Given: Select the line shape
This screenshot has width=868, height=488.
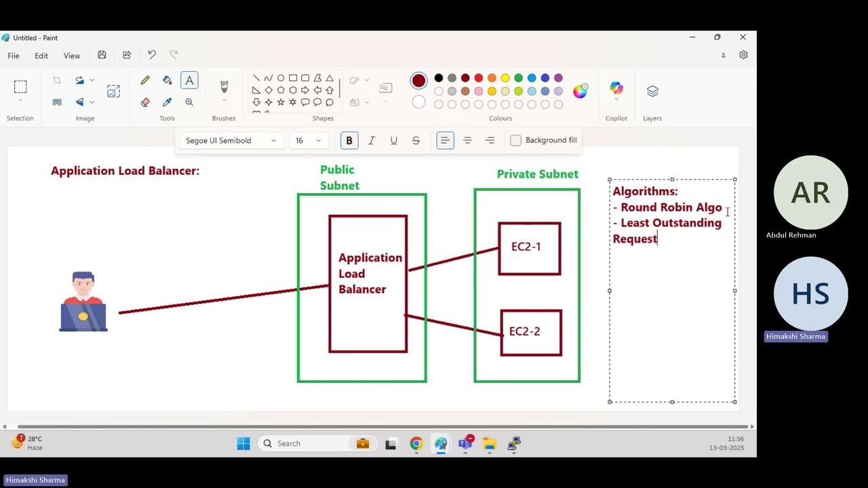Looking at the screenshot, I should click(256, 79).
